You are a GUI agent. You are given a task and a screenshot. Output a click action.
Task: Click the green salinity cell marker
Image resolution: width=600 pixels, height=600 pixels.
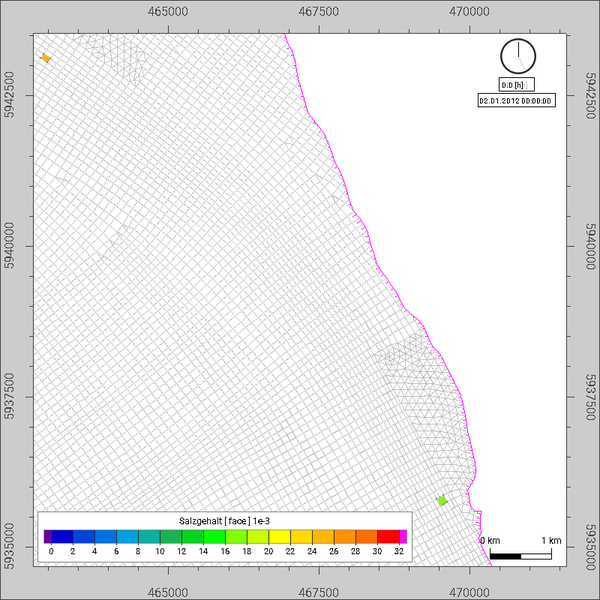(442, 501)
